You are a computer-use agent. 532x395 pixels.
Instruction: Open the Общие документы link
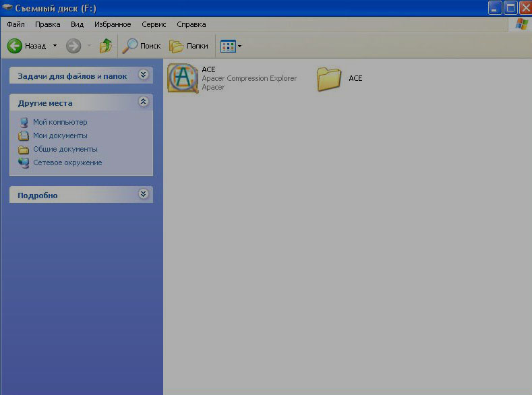click(x=65, y=149)
